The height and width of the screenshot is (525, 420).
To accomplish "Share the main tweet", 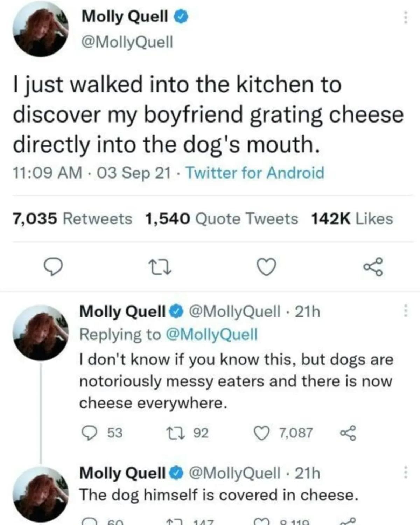I will pos(373,268).
